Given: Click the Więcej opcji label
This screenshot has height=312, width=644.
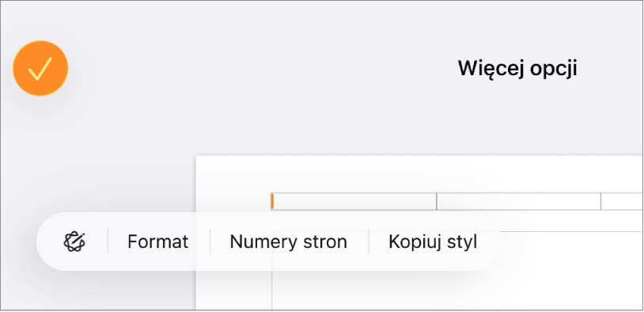Looking at the screenshot, I should [x=517, y=68].
